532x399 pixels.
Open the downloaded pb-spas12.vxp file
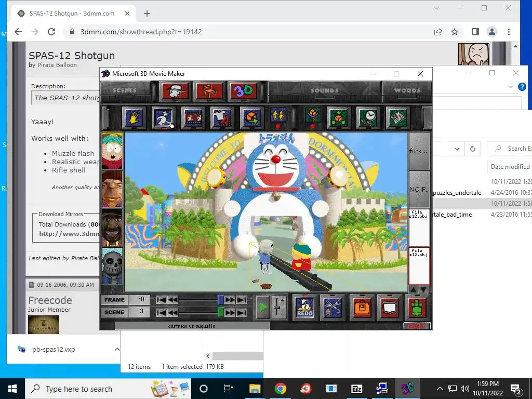[x=54, y=349]
